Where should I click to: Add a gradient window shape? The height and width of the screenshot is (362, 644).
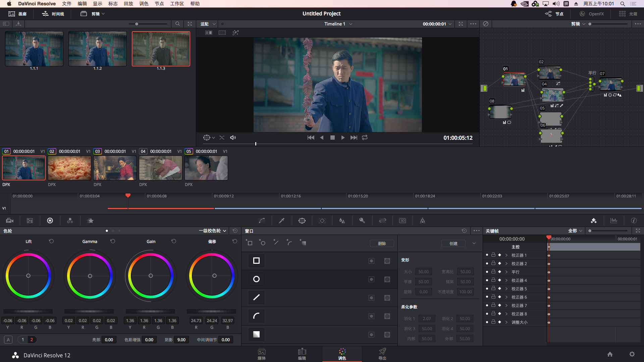(x=303, y=242)
